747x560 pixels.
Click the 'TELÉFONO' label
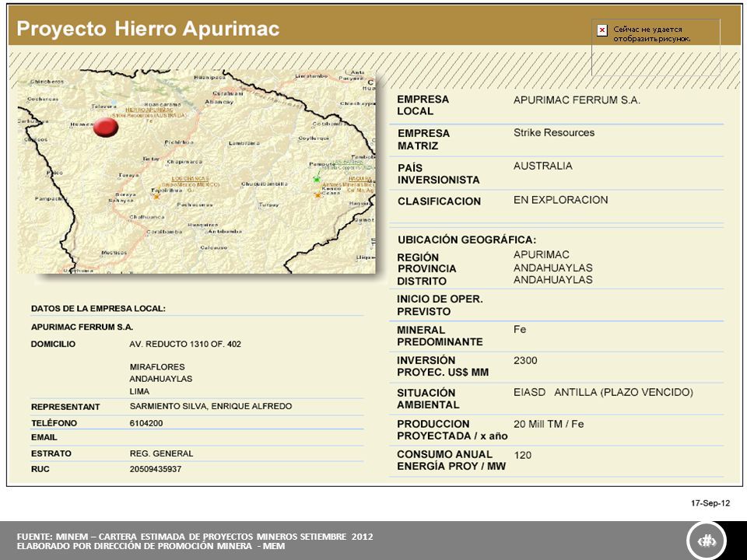tap(54, 423)
